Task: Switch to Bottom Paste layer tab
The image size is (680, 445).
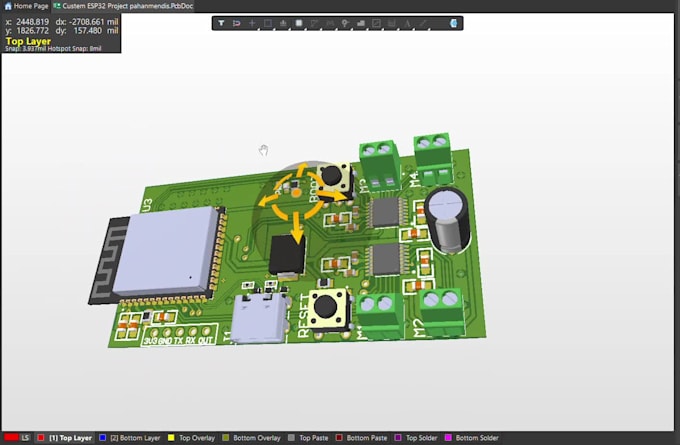Action: (x=362, y=438)
